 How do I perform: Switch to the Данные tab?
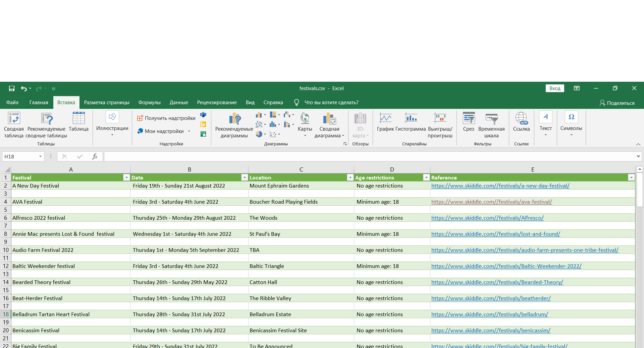point(179,102)
